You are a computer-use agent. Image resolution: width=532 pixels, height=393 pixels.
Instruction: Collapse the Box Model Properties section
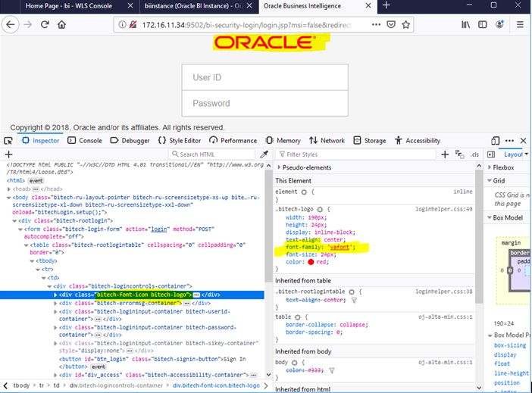(x=490, y=335)
